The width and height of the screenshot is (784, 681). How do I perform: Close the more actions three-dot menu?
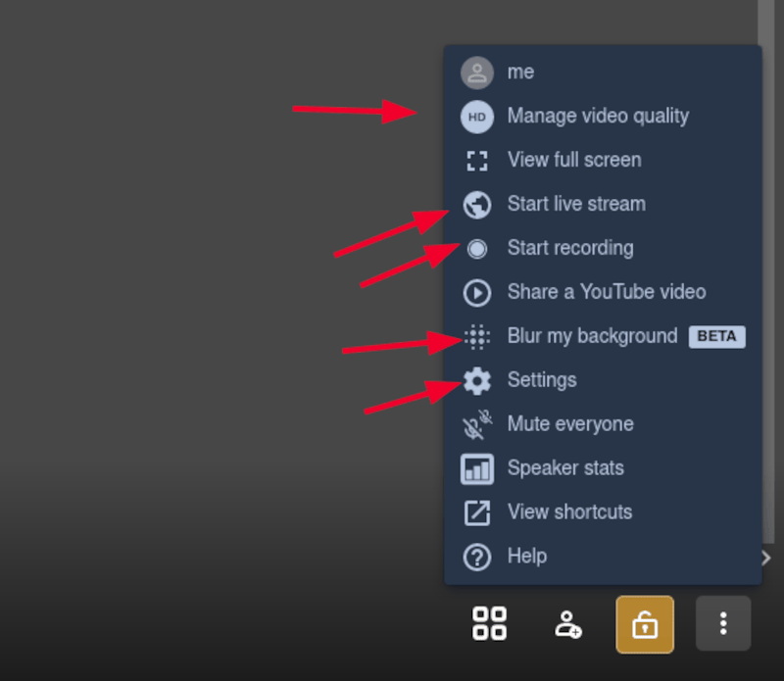(723, 623)
